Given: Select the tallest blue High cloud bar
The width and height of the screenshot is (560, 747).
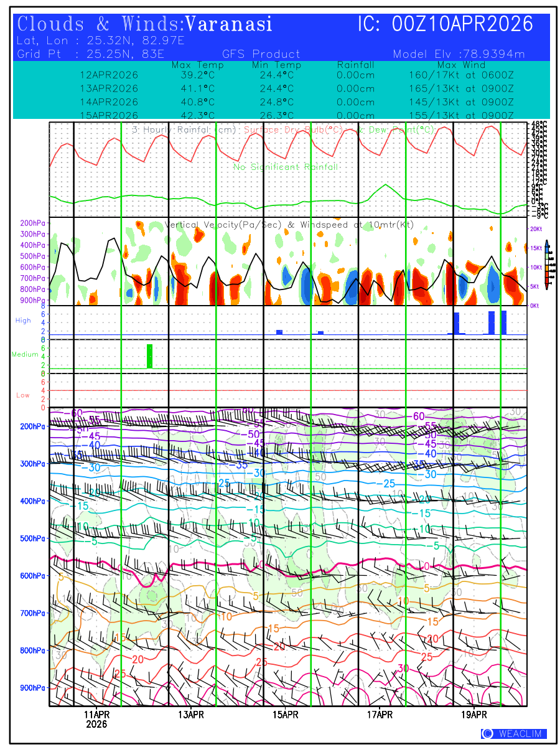Looking at the screenshot, I should point(503,322).
